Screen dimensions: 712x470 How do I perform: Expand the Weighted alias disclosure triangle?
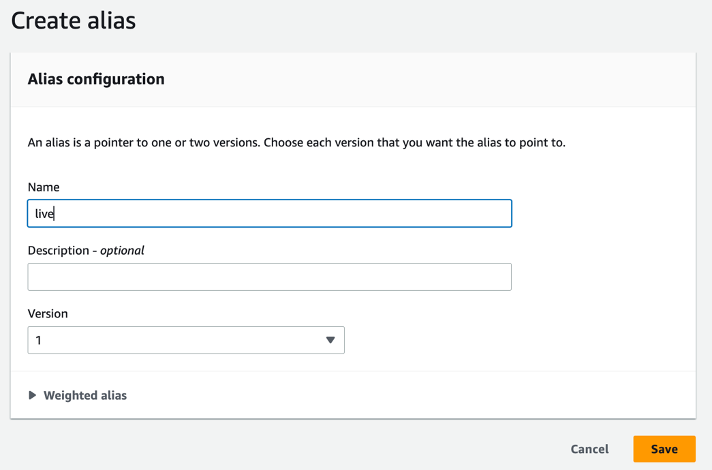point(33,395)
